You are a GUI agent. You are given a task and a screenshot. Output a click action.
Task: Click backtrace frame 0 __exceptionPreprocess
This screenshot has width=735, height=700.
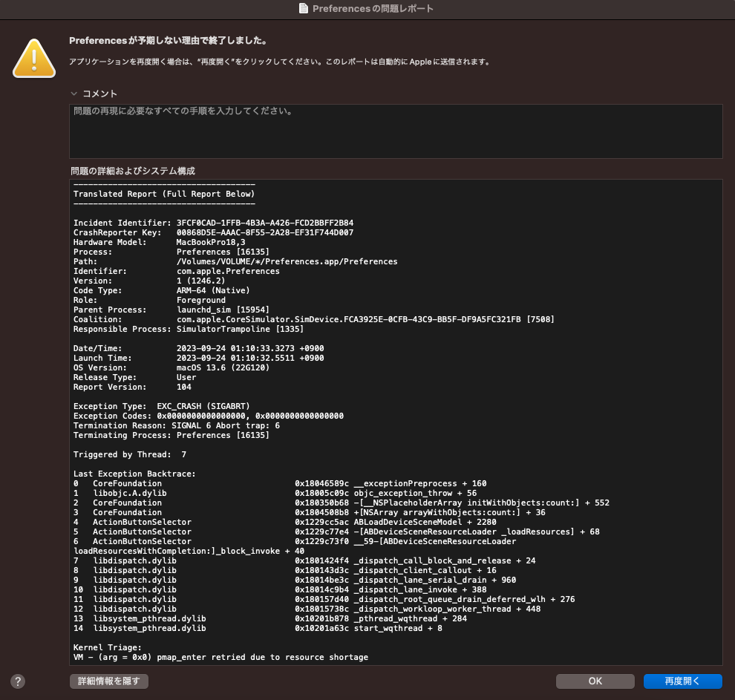tap(280, 483)
